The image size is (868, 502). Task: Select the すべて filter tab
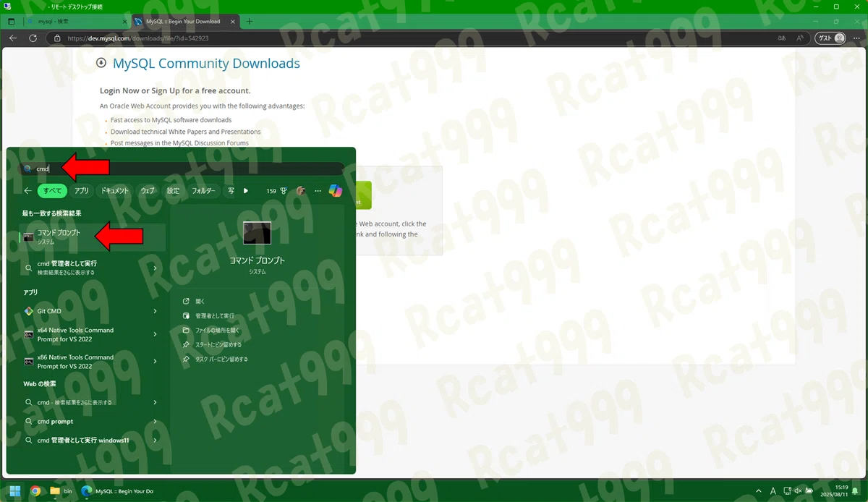pyautogui.click(x=52, y=191)
